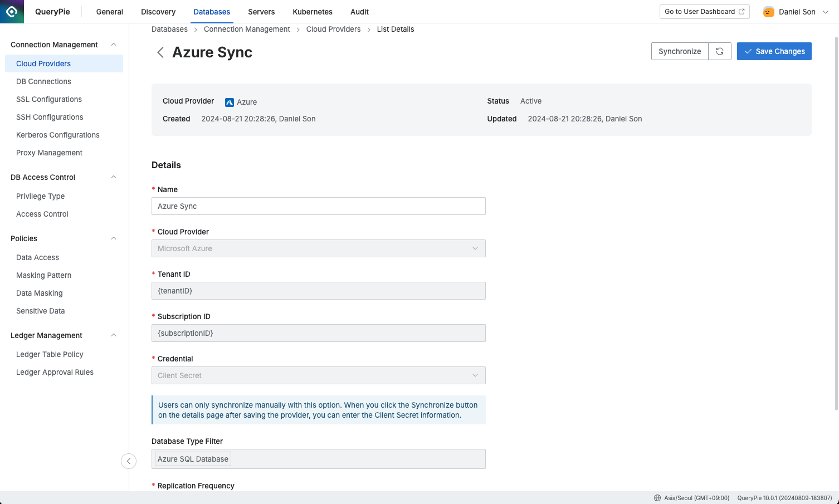Screen dimensions: 839x504
Task: Click the QueryPie 10.0.1 version text
Action: click(x=784, y=498)
